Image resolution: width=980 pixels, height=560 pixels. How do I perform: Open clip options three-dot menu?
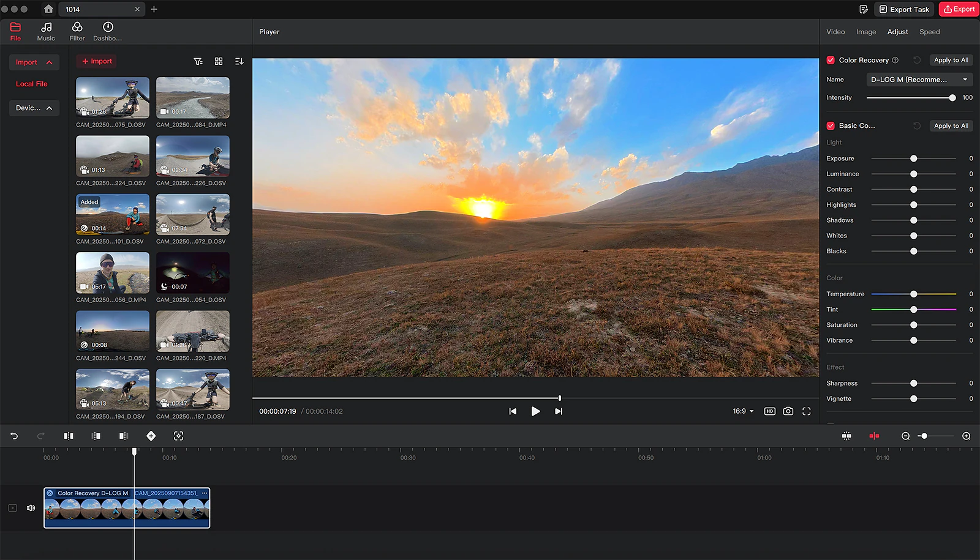(x=205, y=493)
